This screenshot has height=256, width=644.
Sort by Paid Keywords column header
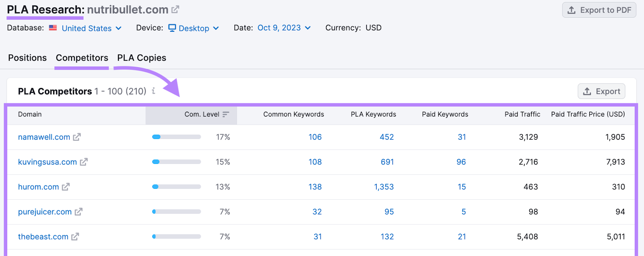coord(445,115)
